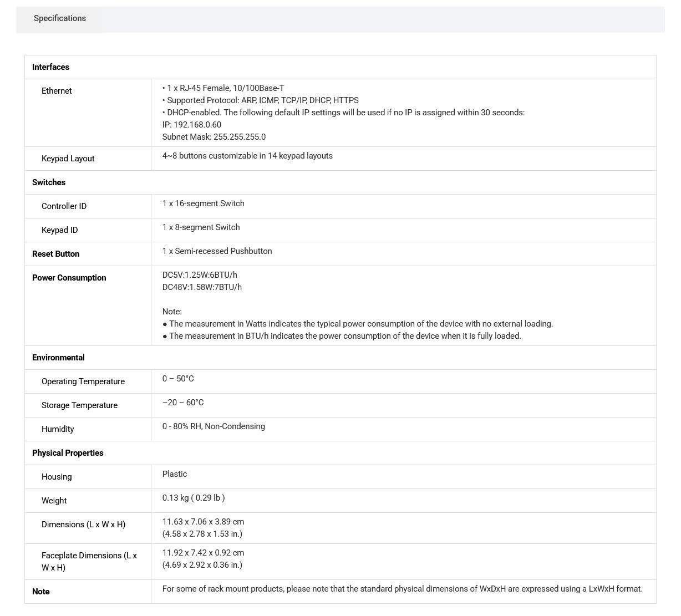Click the Storage Temperature value –20 – 60°C
This screenshot has height=616, width=681.
pyautogui.click(x=183, y=403)
